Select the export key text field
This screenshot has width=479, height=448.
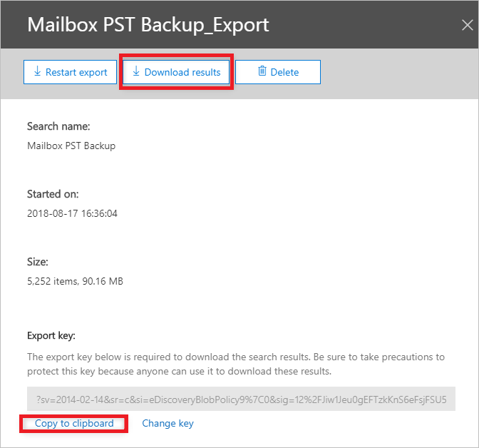241,399
